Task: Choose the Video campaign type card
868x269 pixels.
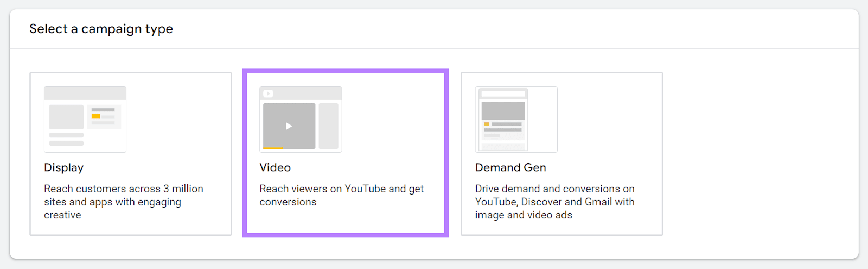Action: pos(346,154)
